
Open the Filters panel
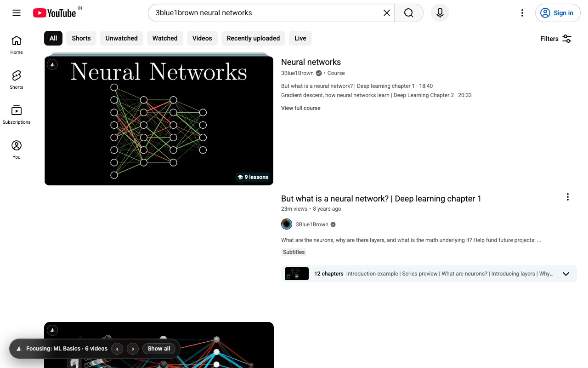tap(556, 39)
